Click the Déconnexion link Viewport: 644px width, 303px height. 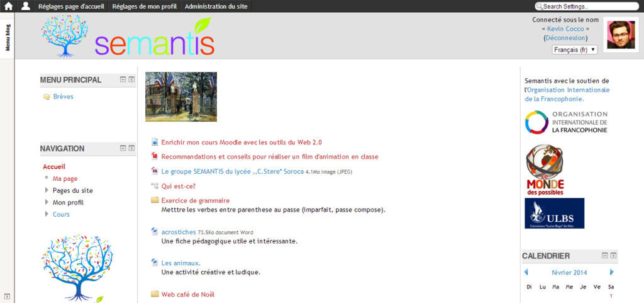coord(565,38)
